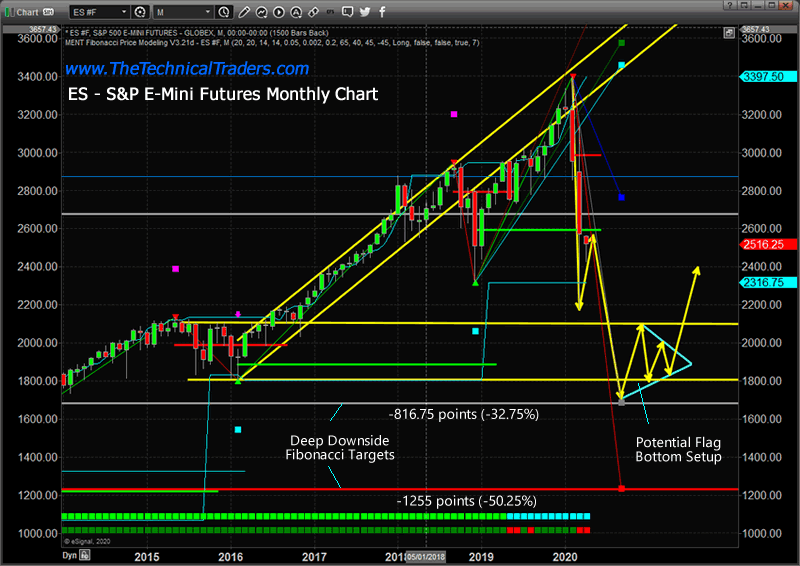The height and width of the screenshot is (566, 800).
Task: Maximize the chart window
Action: (x=772, y=5)
